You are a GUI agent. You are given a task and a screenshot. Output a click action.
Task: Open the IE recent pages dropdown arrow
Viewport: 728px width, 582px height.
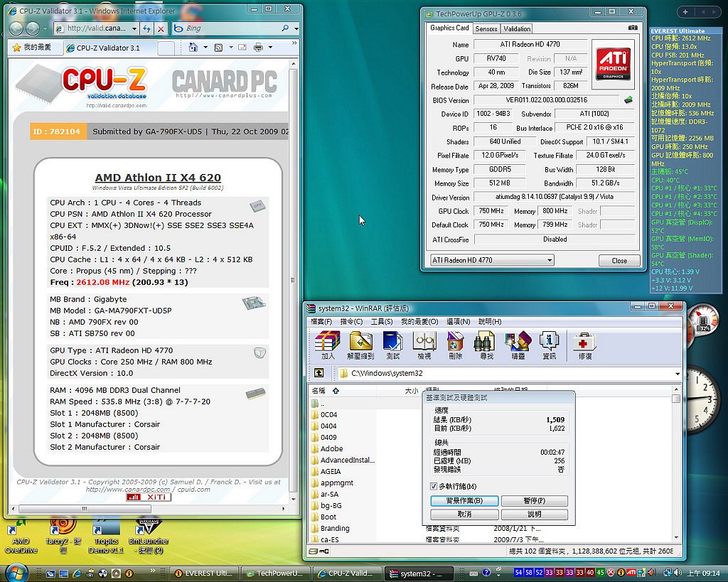[x=45, y=28]
